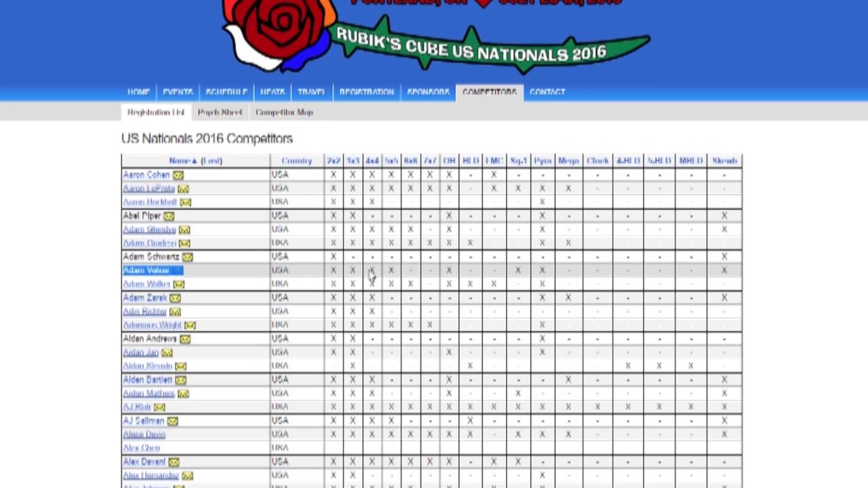Click the email icon next to Aiden Andrews

pyautogui.click(x=185, y=339)
